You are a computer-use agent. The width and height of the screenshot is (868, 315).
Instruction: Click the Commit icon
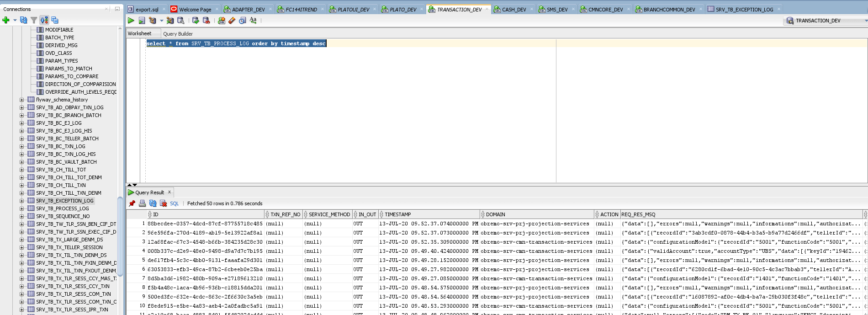pos(196,21)
